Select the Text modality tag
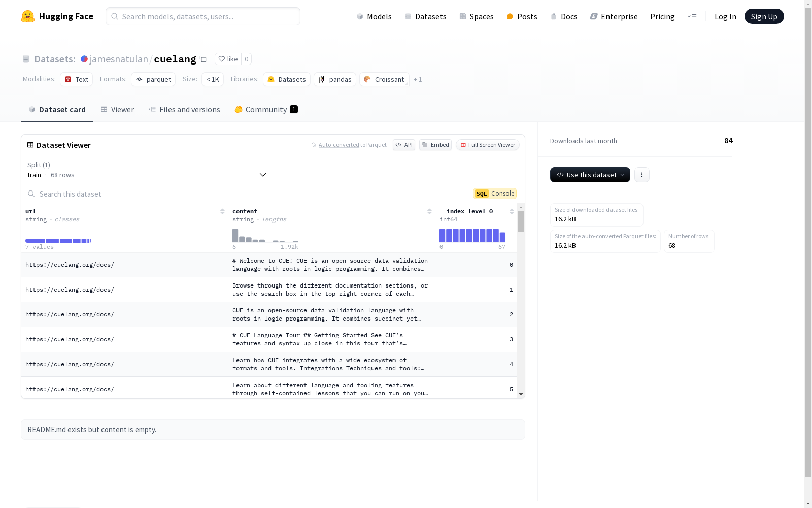The height and width of the screenshot is (508, 812). (x=76, y=79)
